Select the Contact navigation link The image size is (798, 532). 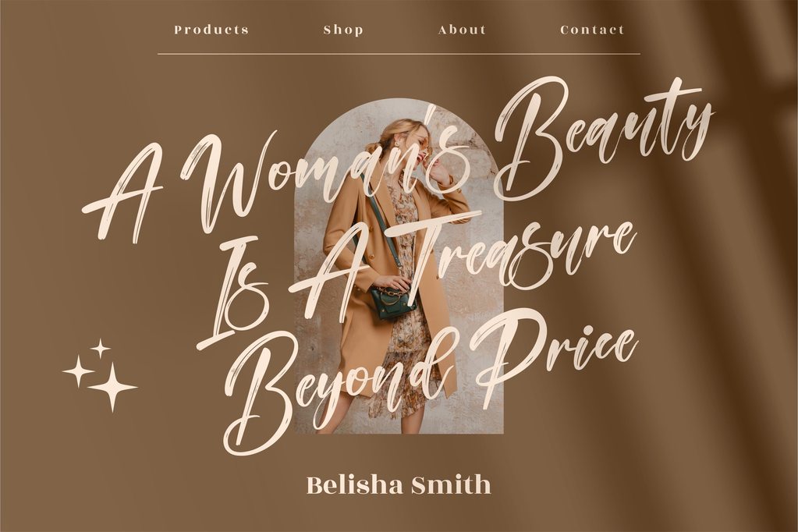tap(592, 30)
